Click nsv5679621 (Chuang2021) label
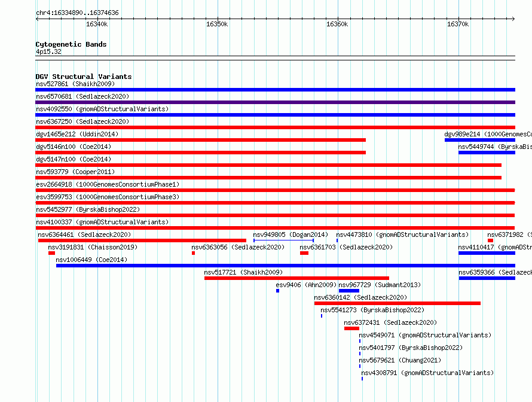The image size is (532, 402). click(x=400, y=360)
